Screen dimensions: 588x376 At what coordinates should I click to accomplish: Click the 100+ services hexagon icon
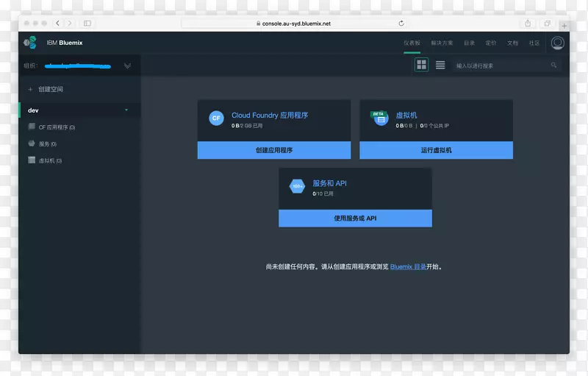click(298, 186)
